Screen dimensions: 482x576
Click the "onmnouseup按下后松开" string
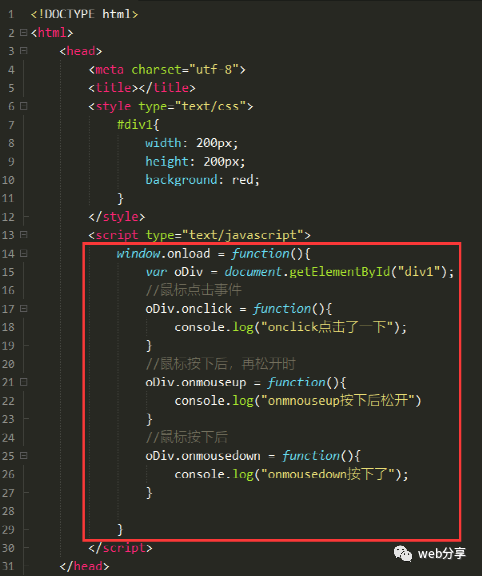338,400
